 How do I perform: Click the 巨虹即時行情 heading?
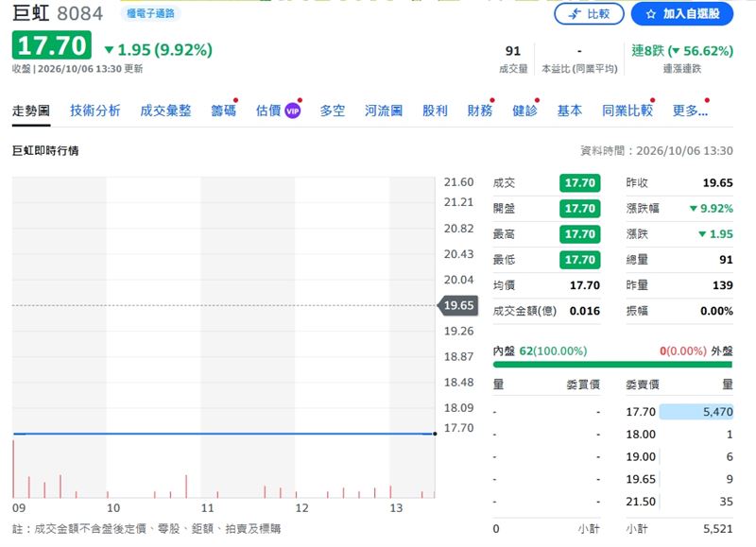pos(45,151)
